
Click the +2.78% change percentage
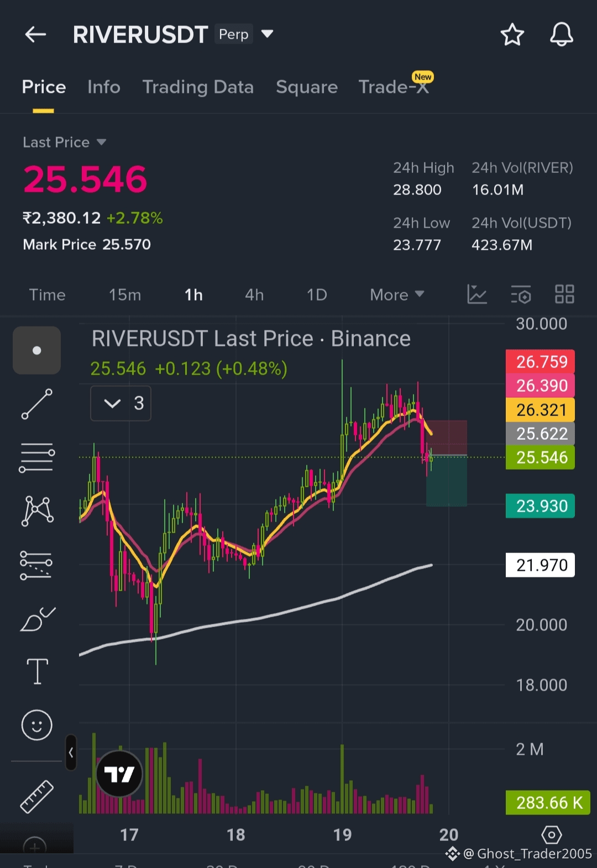click(x=135, y=218)
